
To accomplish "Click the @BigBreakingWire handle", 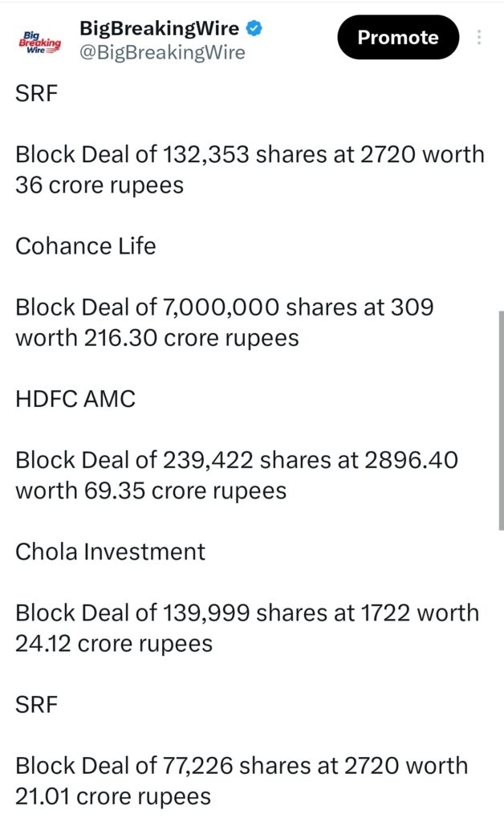I will click(x=152, y=53).
